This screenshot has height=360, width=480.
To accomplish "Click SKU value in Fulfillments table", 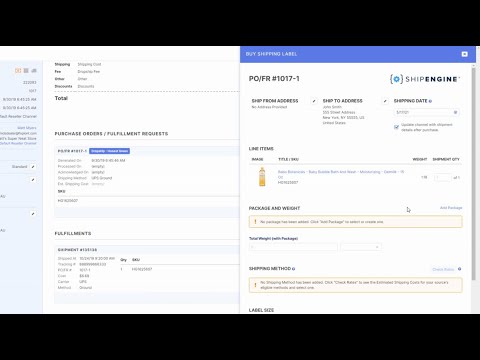I will (142, 269).
